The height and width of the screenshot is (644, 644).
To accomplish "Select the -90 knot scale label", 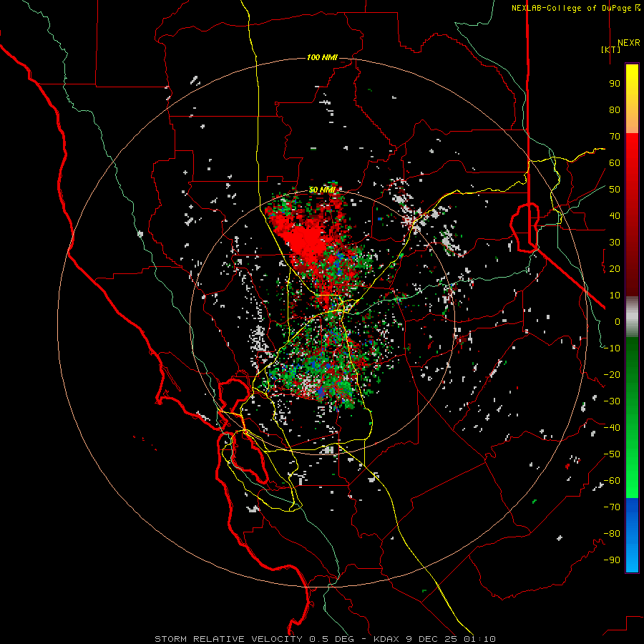I will 612,560.
